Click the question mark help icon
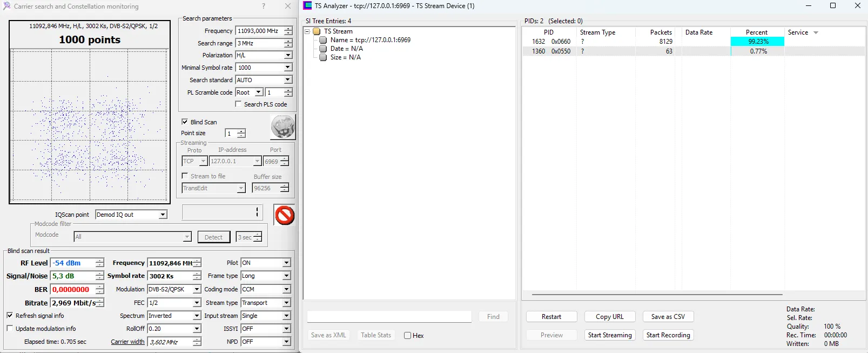Screen dimensions: 868x353 [264, 6]
